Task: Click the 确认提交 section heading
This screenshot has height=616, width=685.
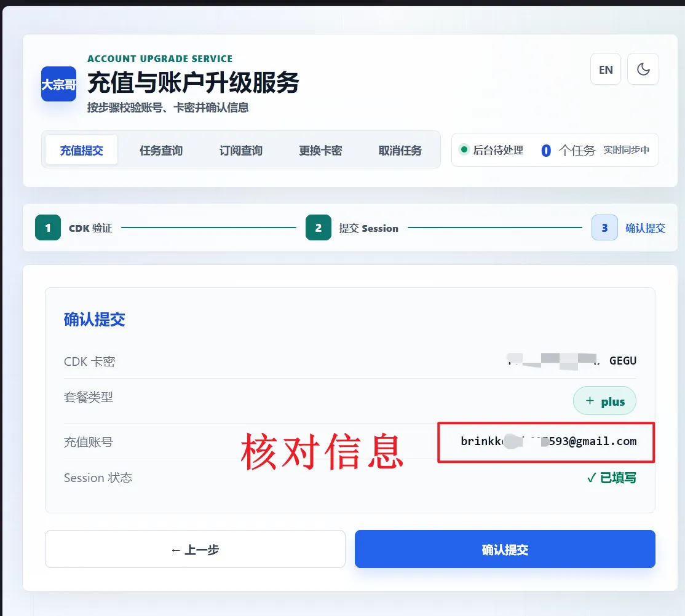Action: [94, 319]
